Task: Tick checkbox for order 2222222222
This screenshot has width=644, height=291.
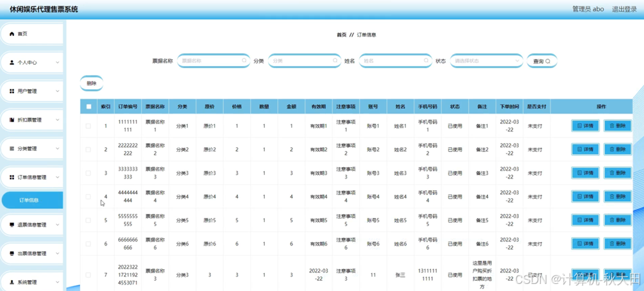Action: click(89, 150)
